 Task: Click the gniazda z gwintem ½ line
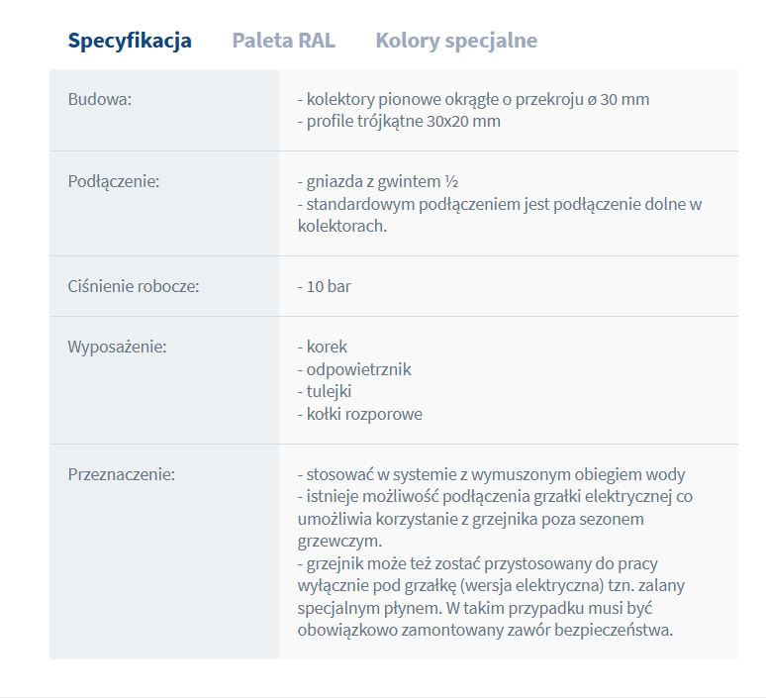[377, 182]
